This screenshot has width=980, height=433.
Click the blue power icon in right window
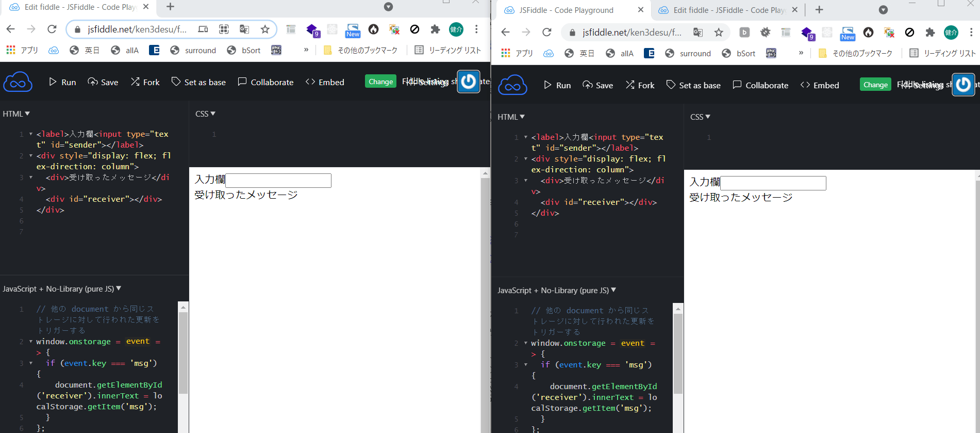click(963, 85)
